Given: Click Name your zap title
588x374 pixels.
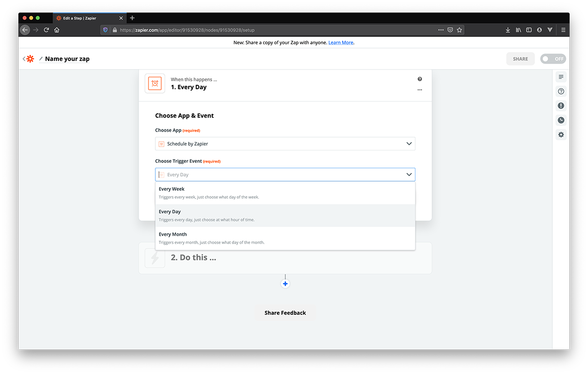Looking at the screenshot, I should pos(67,59).
